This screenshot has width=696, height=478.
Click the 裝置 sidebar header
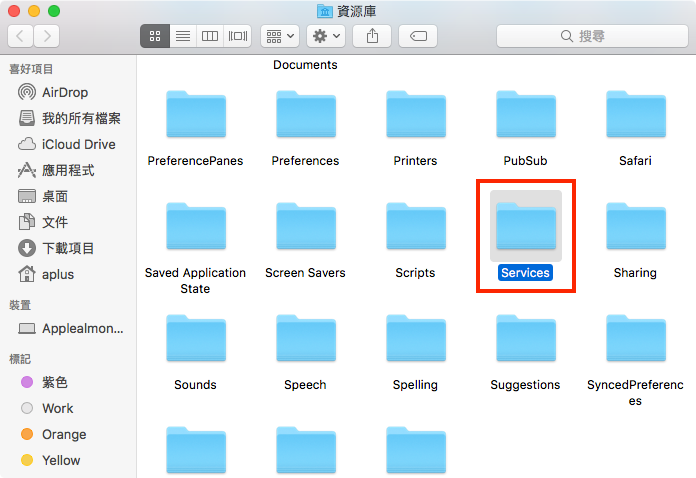(x=20, y=305)
